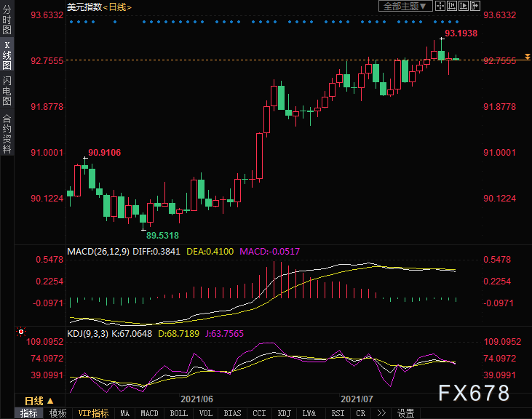Click the 美元指数 chart title
Image resolution: width=532 pixels, height=419 pixels.
pos(84,7)
